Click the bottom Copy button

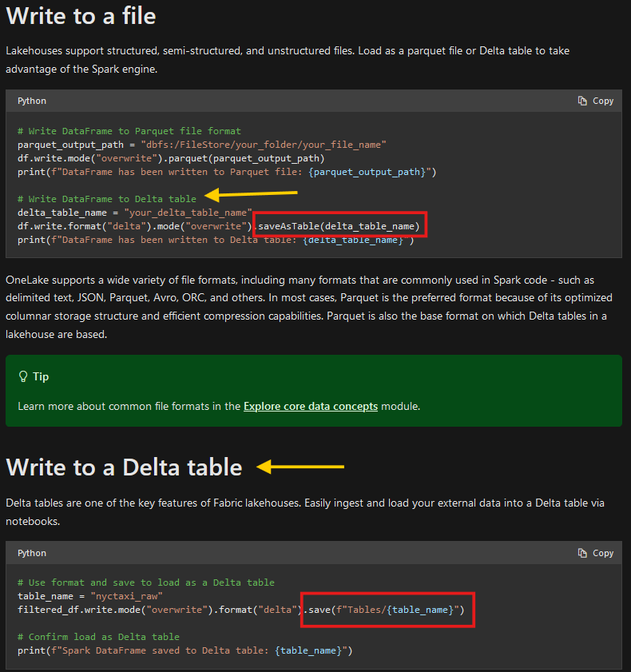pos(596,552)
